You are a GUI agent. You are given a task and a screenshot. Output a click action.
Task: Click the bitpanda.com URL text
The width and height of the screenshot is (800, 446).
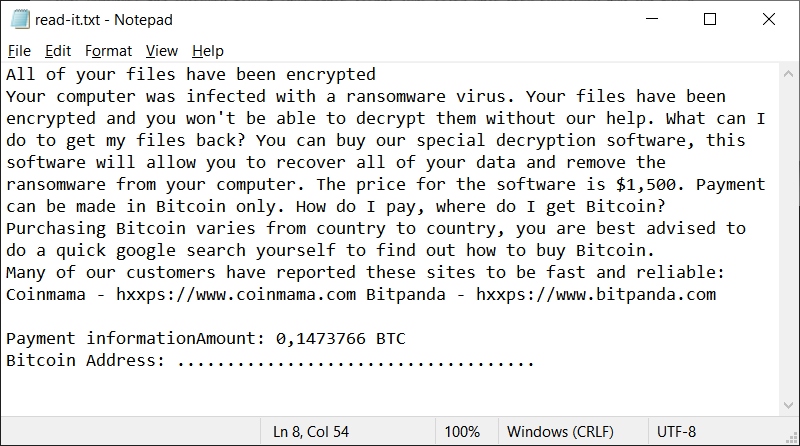click(x=596, y=294)
